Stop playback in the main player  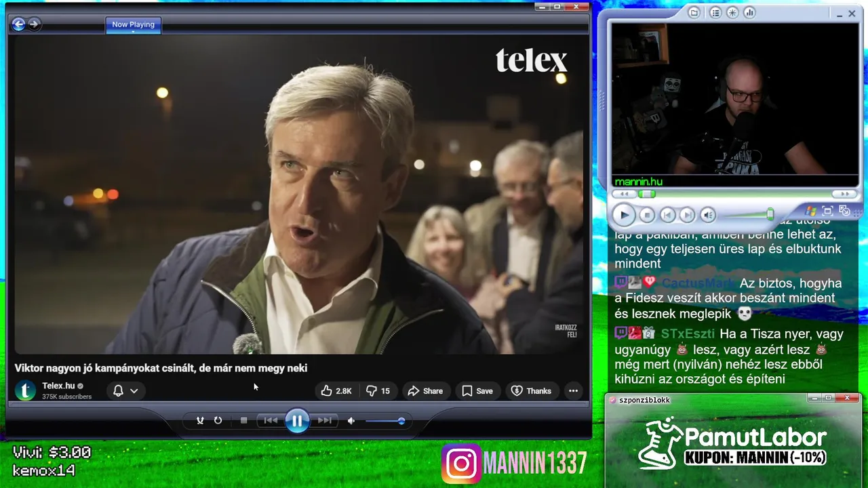click(244, 420)
